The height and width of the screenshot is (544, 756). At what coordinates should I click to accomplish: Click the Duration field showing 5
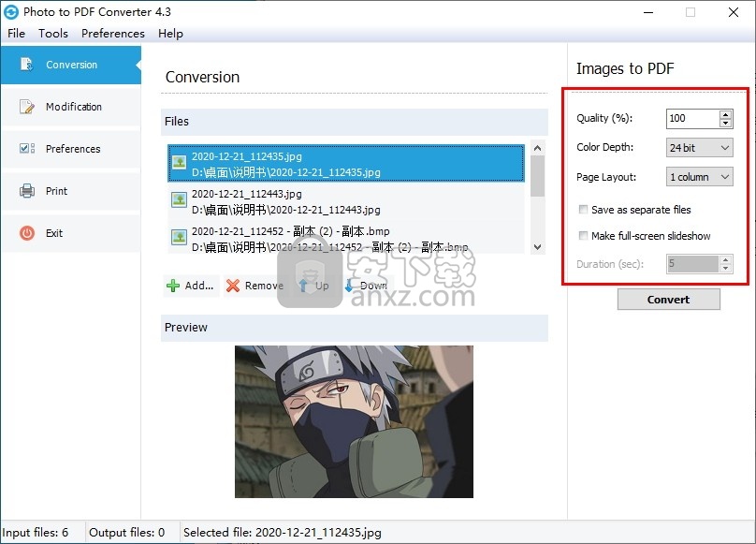click(x=693, y=263)
